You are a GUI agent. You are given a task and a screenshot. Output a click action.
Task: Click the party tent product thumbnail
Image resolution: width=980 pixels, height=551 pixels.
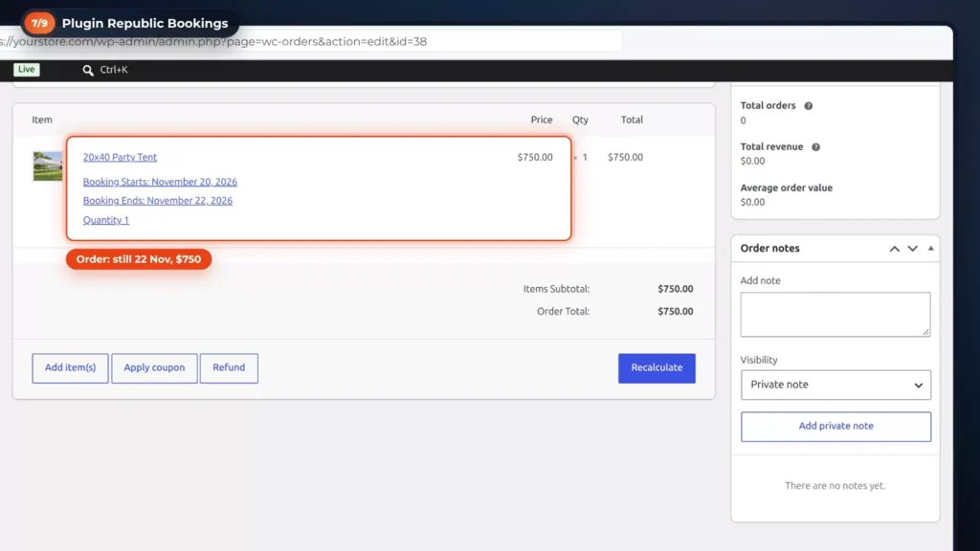pos(48,166)
